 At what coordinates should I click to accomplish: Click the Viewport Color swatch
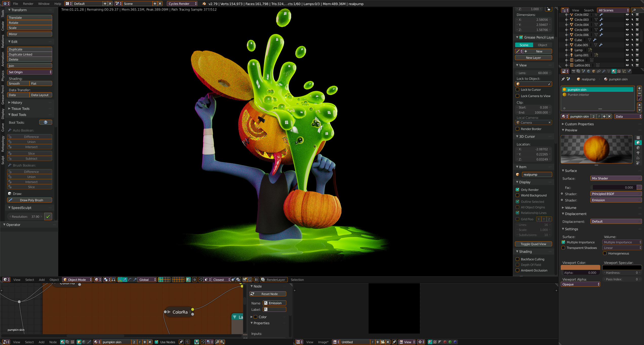[x=580, y=267]
